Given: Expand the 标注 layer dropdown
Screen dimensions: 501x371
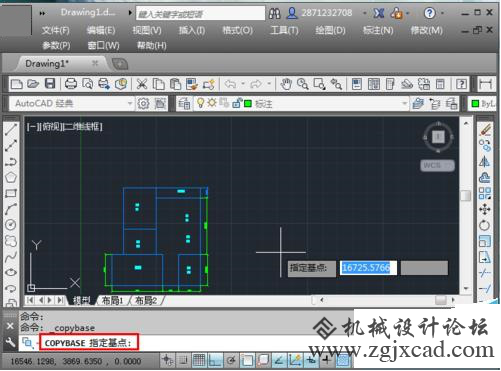Looking at the screenshot, I should [x=404, y=104].
